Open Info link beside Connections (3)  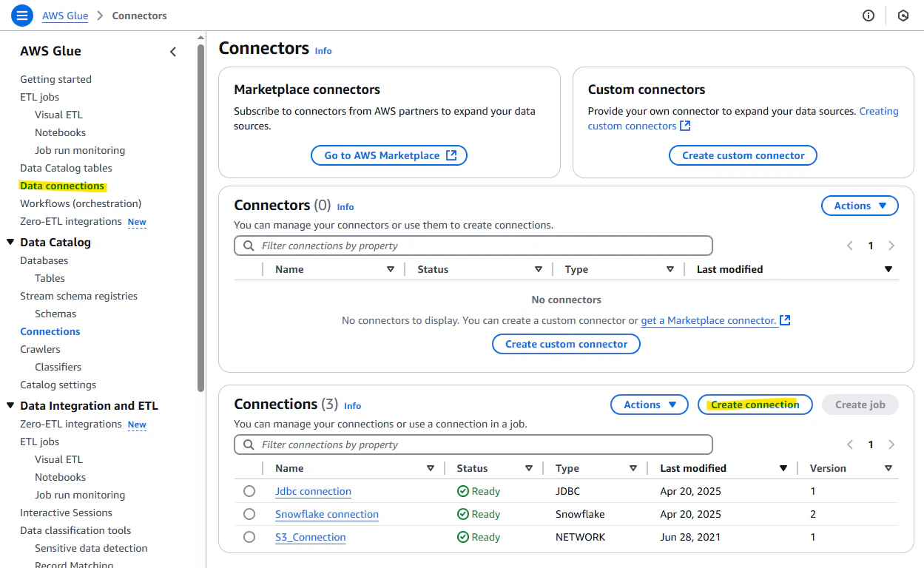352,406
